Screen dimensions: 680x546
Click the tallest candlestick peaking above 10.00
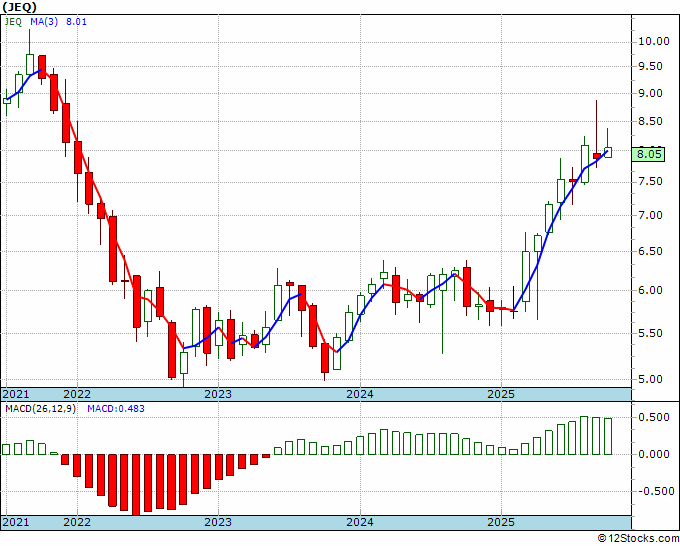point(30,64)
